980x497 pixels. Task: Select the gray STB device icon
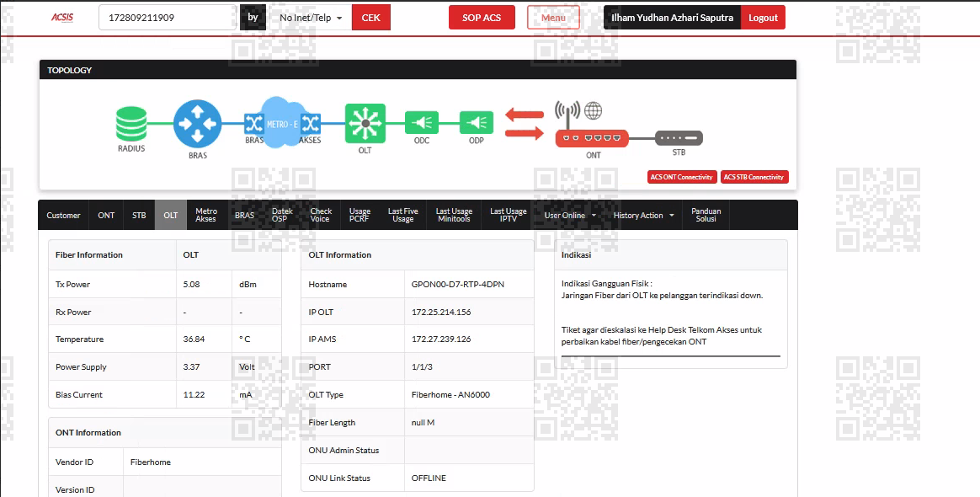pyautogui.click(x=679, y=137)
